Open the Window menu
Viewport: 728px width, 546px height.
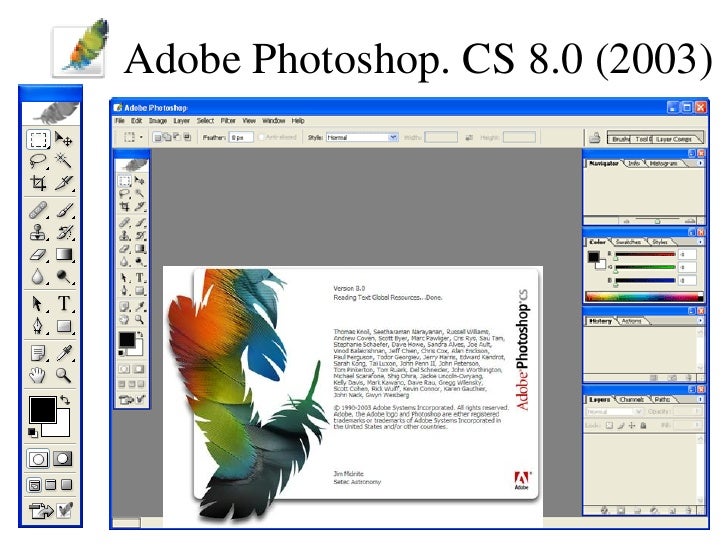[274, 121]
